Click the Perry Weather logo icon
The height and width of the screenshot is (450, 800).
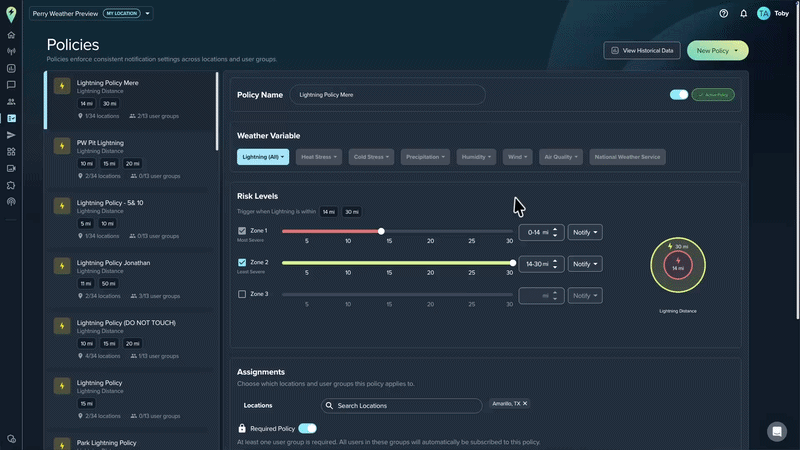click(11, 14)
